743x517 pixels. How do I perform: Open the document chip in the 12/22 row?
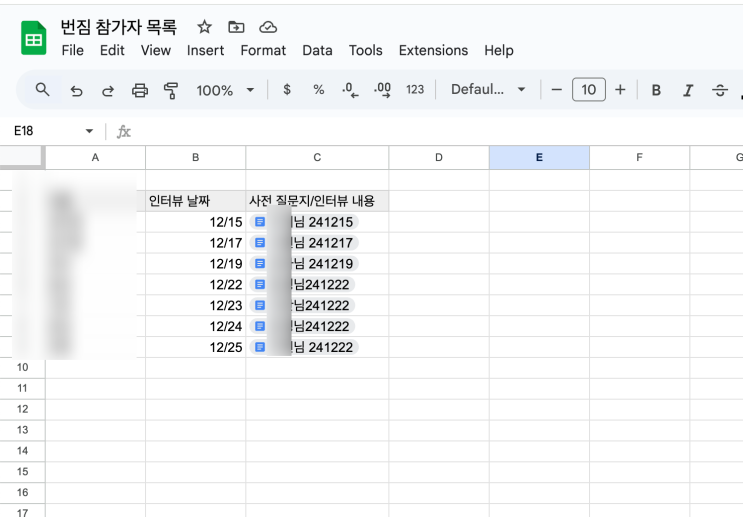(x=302, y=284)
